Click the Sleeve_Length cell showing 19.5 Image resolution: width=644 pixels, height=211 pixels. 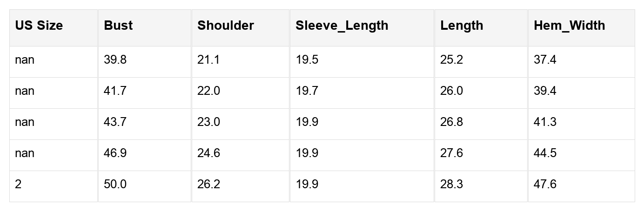307,60
